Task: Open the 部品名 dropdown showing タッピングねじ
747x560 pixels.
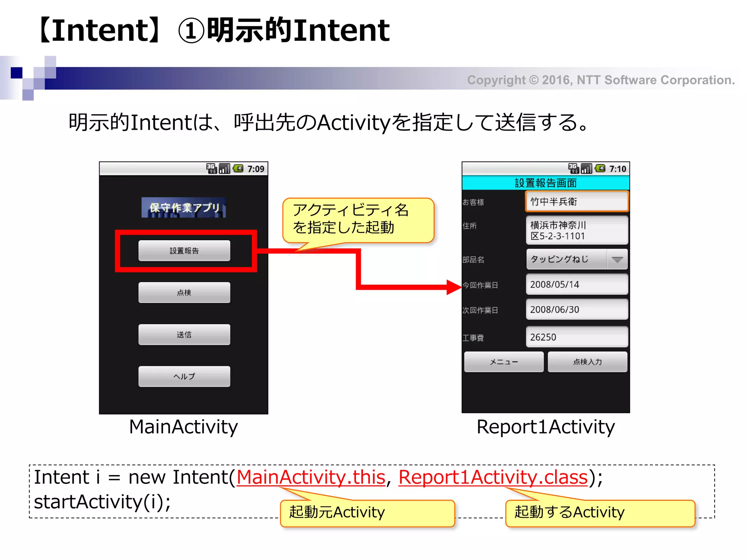Action: pos(577,259)
